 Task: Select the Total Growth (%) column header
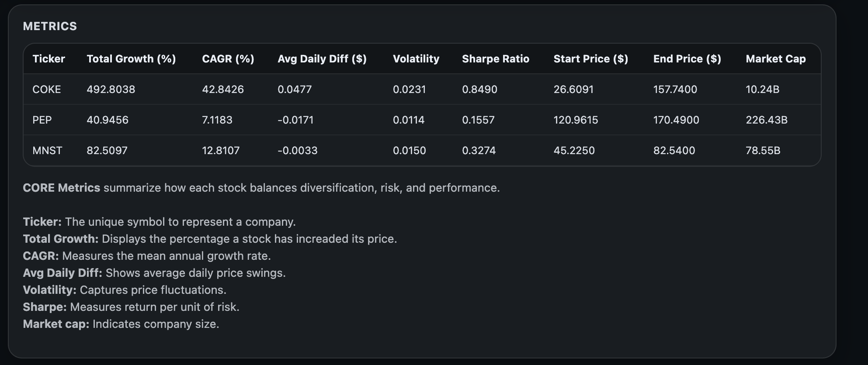pos(131,59)
